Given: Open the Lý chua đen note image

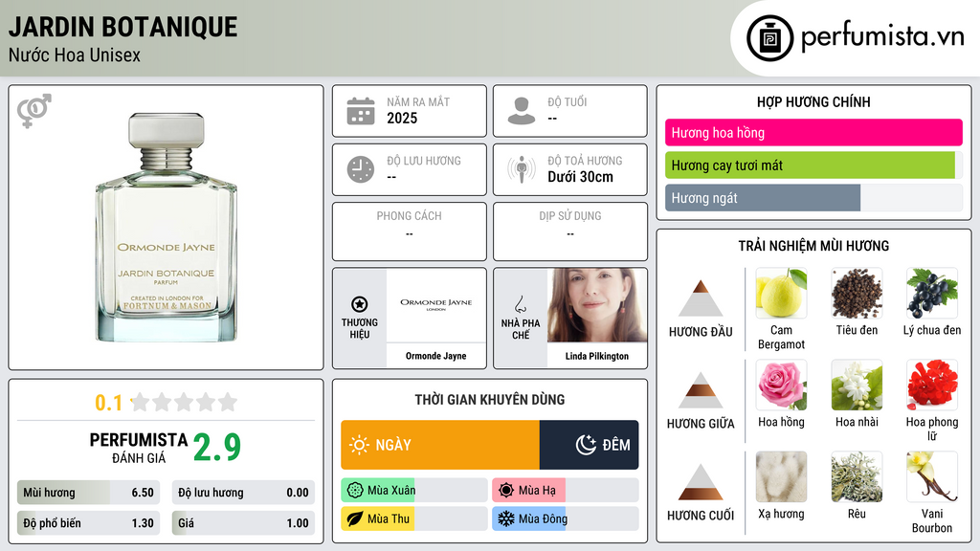Looking at the screenshot, I should (x=932, y=293).
